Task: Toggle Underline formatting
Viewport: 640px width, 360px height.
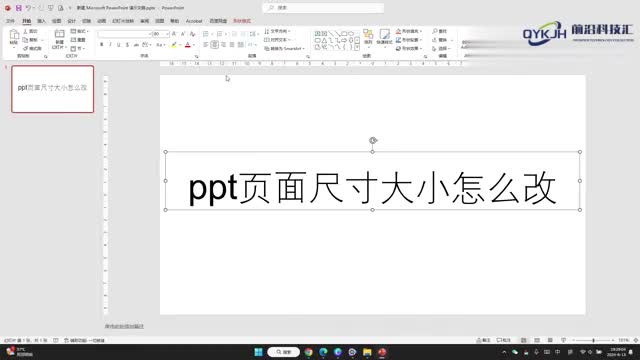Action: point(119,44)
